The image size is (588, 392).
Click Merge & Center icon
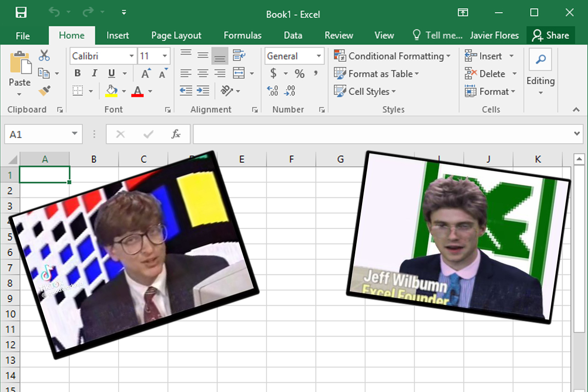(239, 73)
